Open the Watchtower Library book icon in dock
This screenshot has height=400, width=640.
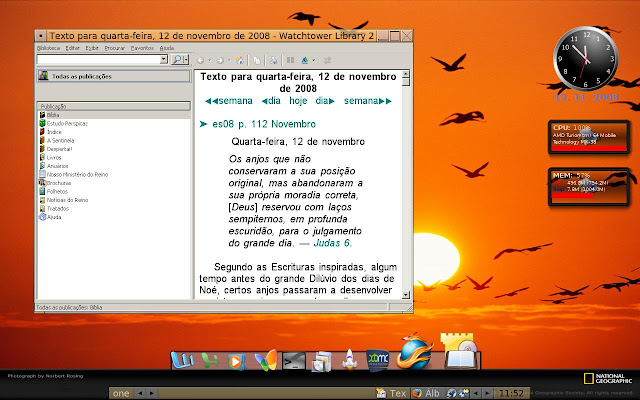click(x=460, y=351)
